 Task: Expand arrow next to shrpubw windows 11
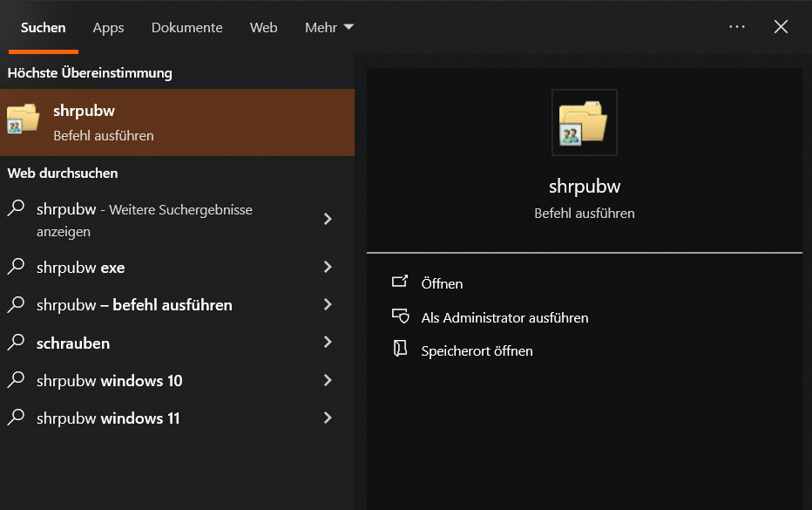[328, 418]
